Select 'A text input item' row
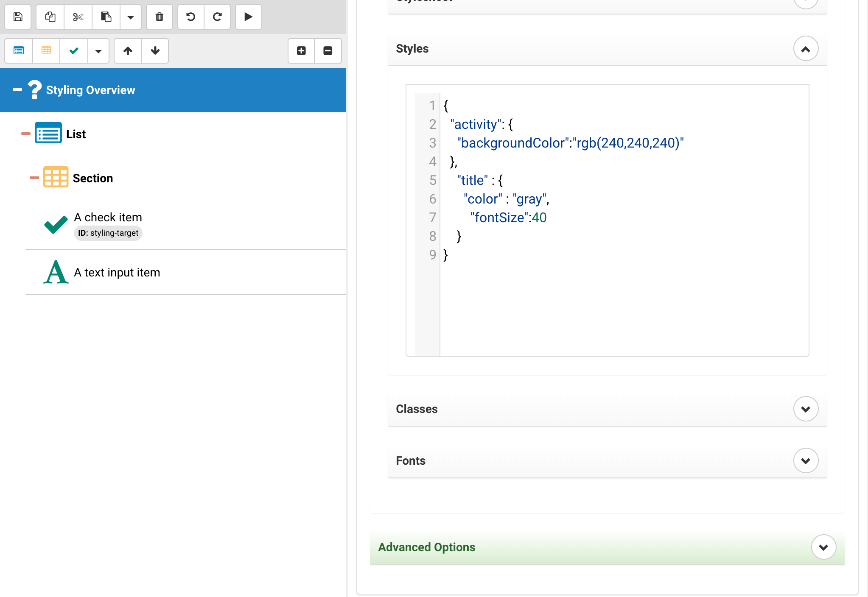The width and height of the screenshot is (868, 597). click(117, 272)
